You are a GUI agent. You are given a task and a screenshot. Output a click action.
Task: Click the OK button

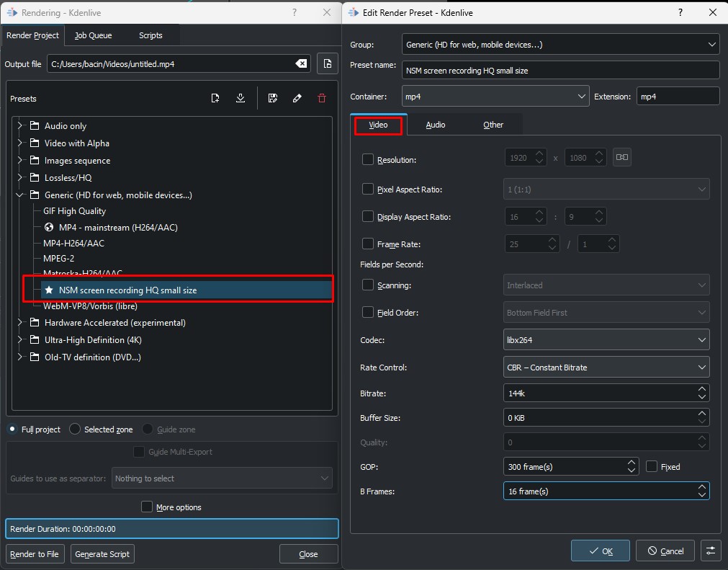tap(601, 551)
